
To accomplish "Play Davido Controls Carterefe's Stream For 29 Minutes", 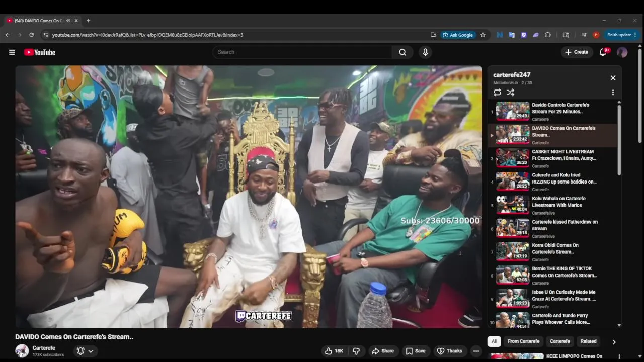I will click(x=552, y=112).
